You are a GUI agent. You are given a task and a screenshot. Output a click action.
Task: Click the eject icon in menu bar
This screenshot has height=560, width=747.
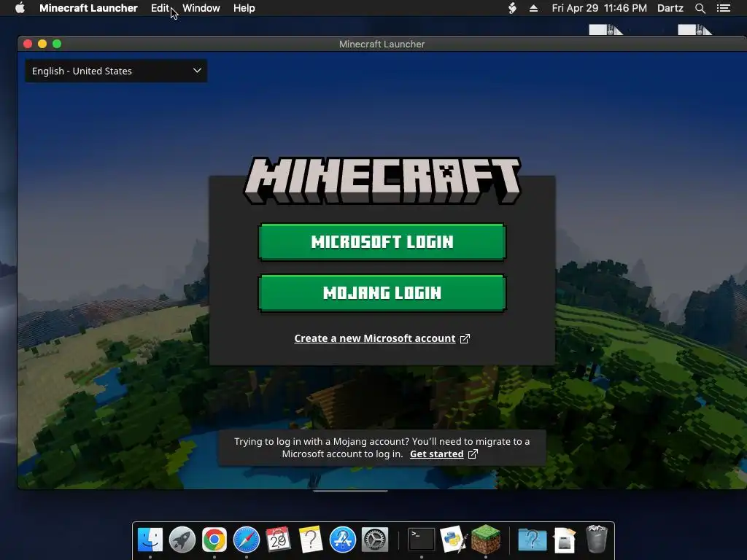(x=533, y=8)
